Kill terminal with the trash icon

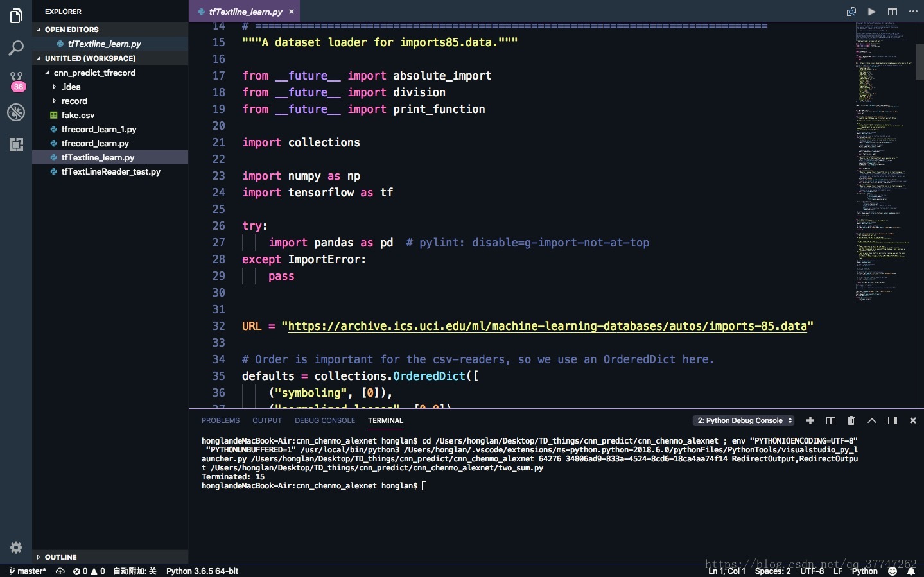click(x=851, y=420)
